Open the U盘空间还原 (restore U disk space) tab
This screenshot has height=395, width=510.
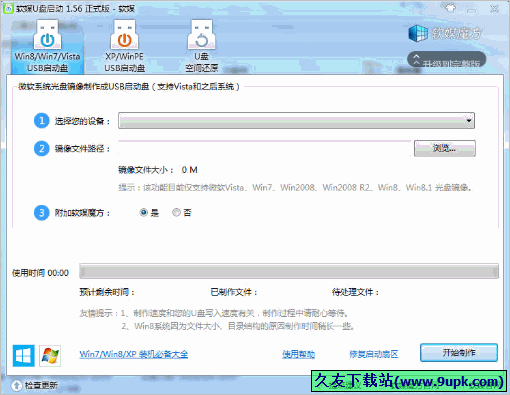[x=202, y=46]
